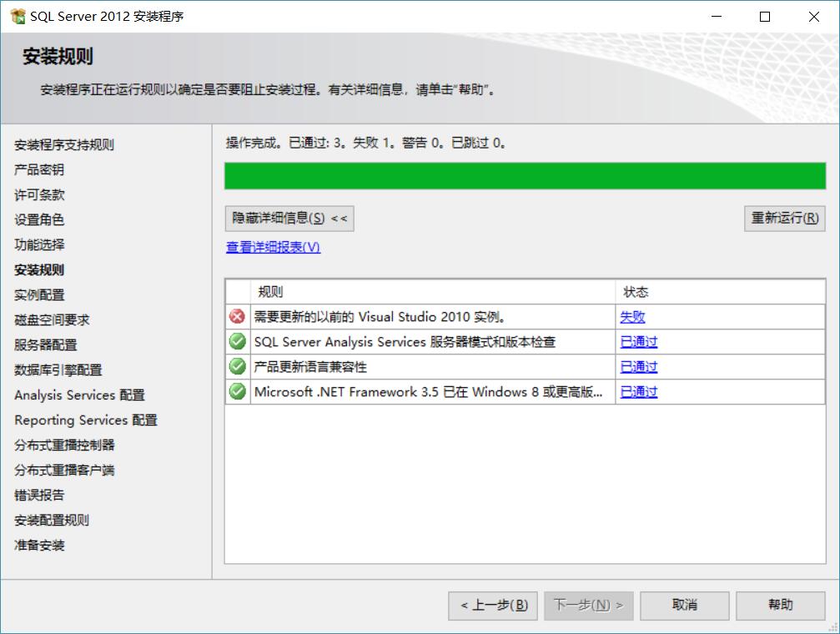
Task: Select 安装程序支持规则 step in sidebar
Action: click(63, 144)
